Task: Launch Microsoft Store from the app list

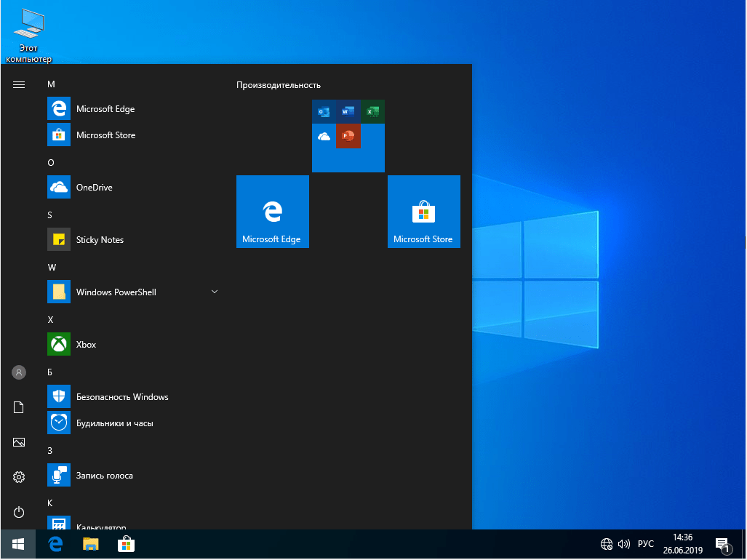Action: 105,135
